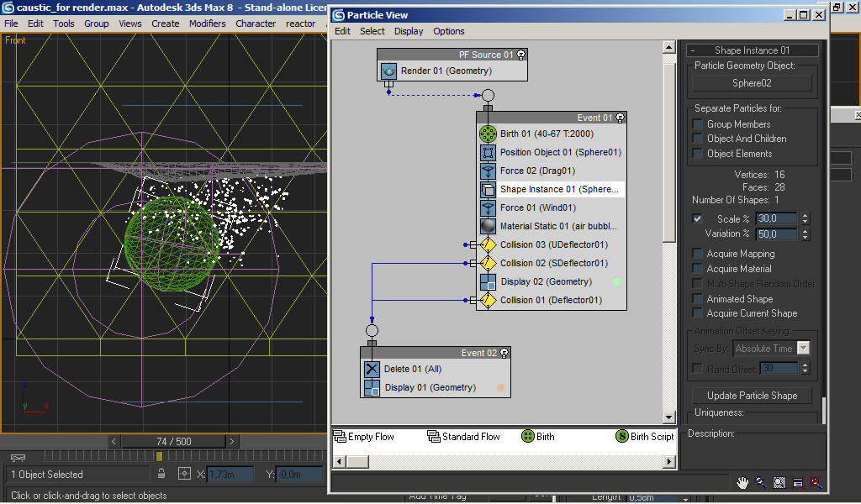Screen dimensions: 861x504
Task: Click the Birth 01 operator icon
Action: (x=488, y=134)
